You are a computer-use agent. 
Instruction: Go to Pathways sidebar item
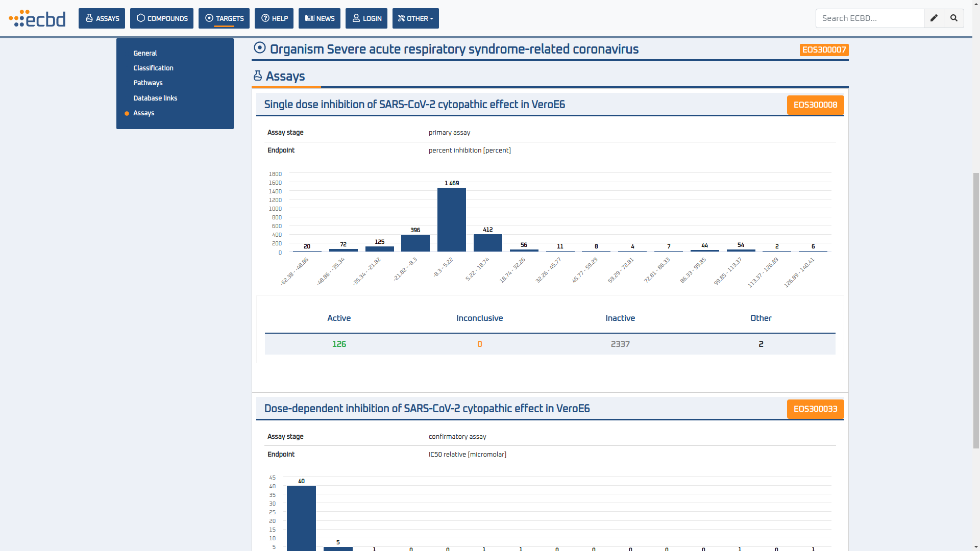pyautogui.click(x=148, y=83)
